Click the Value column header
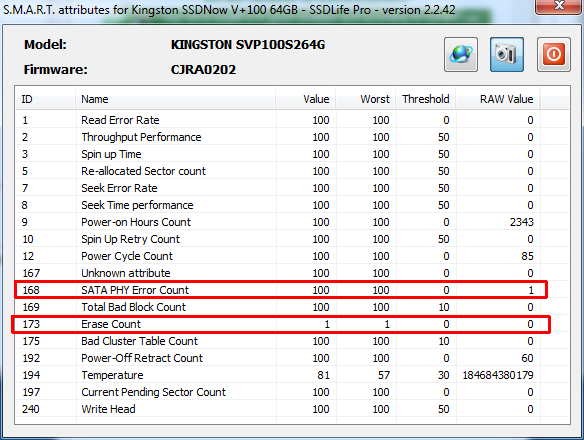 [305, 99]
